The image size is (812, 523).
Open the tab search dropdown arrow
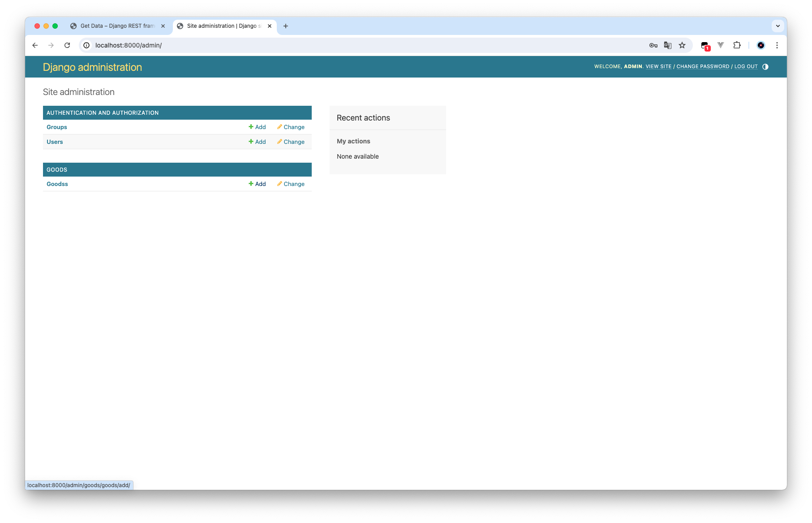coord(778,26)
